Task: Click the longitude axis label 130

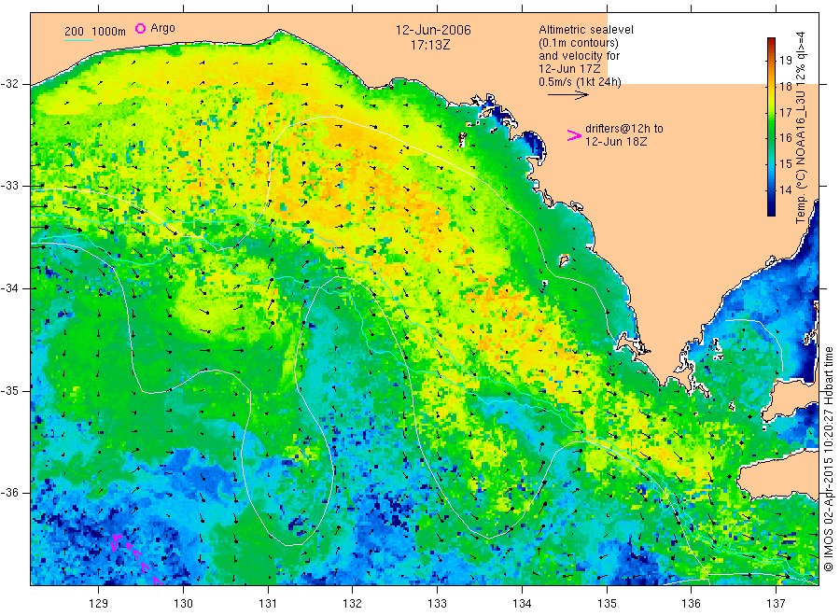Action: point(183,604)
